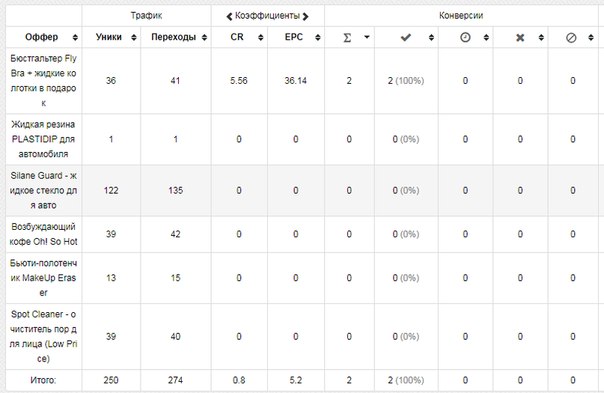Click the trash circle-slash column icon
This screenshot has height=393, width=604.
[x=571, y=37]
